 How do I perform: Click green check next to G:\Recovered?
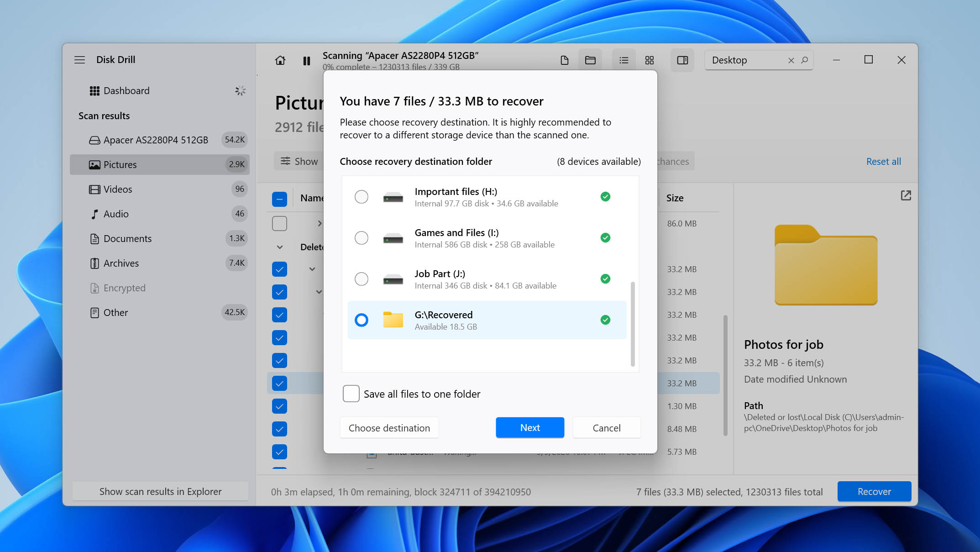tap(605, 320)
